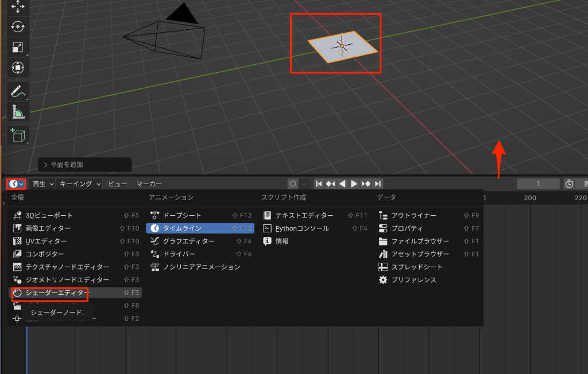This screenshot has height=374, width=588.
Task: Select the Add Cube tool
Action: point(18,135)
